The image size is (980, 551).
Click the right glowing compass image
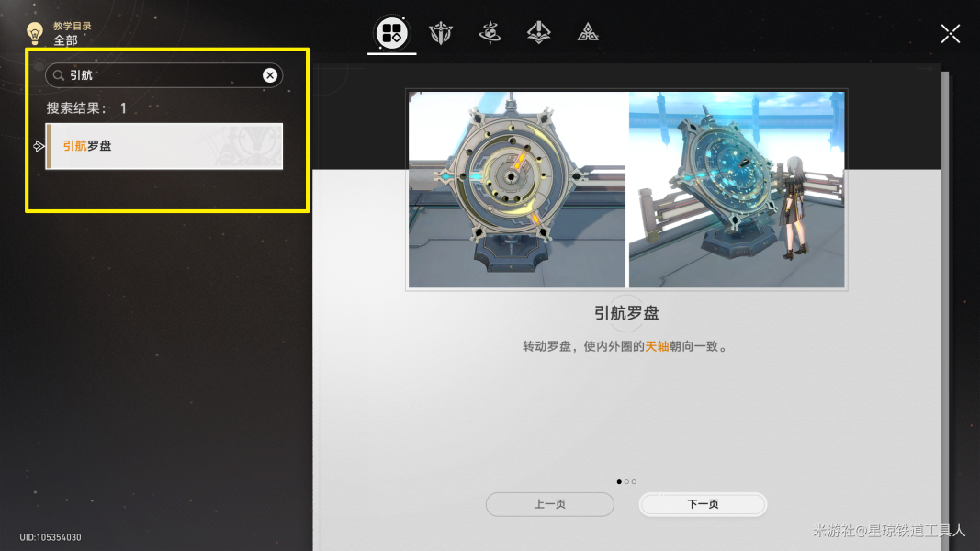coord(737,190)
